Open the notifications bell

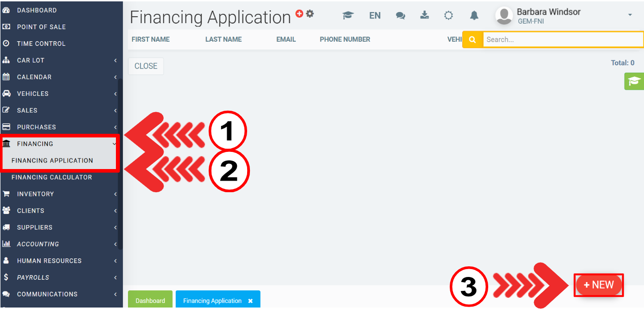tap(474, 16)
